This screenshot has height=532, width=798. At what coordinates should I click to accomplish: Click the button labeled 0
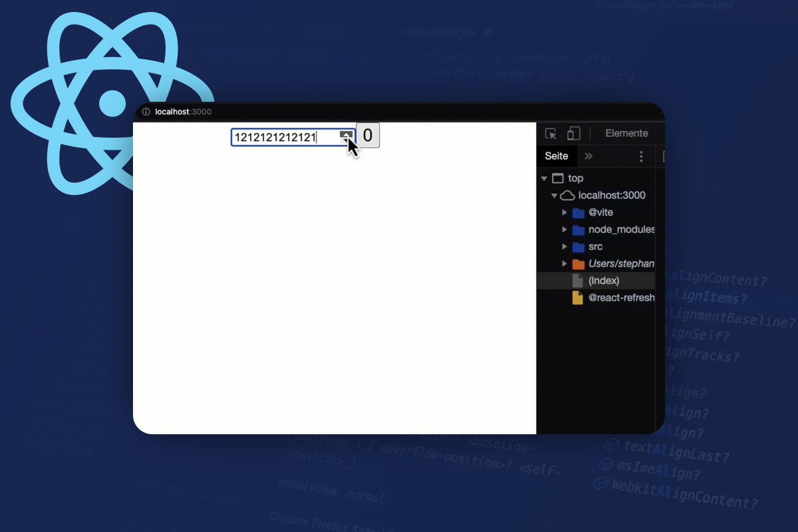pos(368,136)
